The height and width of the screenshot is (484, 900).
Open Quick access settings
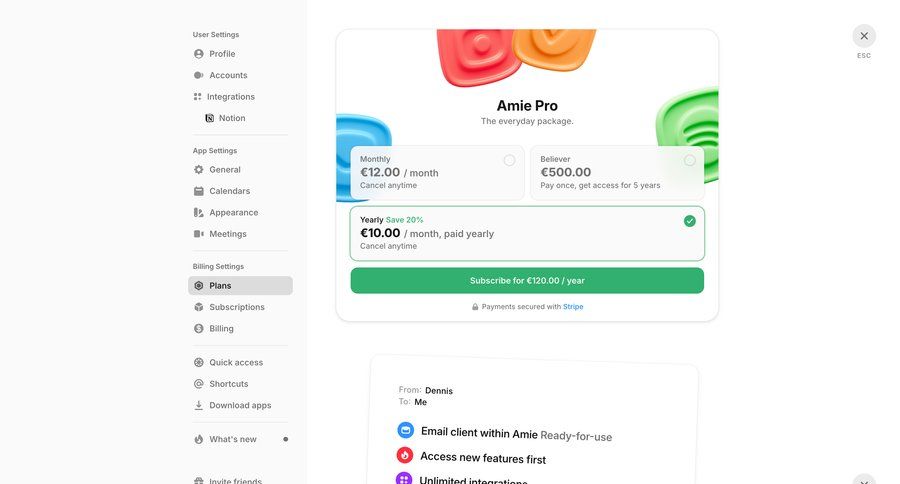click(236, 363)
